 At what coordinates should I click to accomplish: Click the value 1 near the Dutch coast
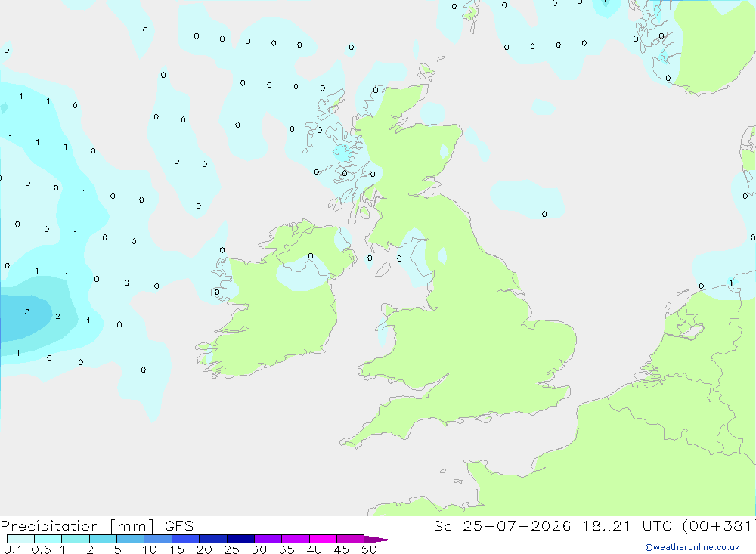pyautogui.click(x=731, y=283)
